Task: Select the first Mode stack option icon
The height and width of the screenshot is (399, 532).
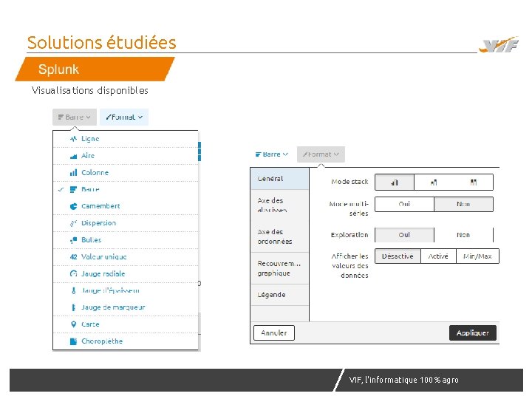Action: [395, 183]
